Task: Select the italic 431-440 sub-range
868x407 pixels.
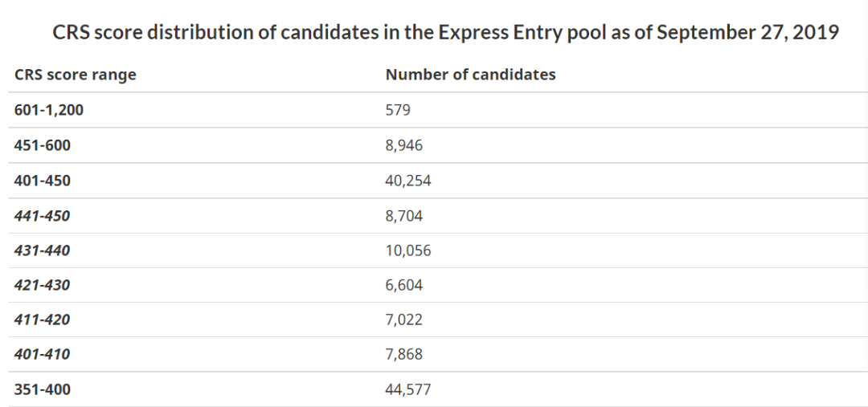Action: coord(43,250)
